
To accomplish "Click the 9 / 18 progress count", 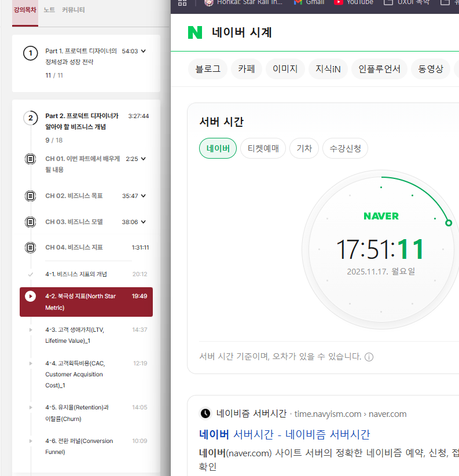I will click(54, 140).
